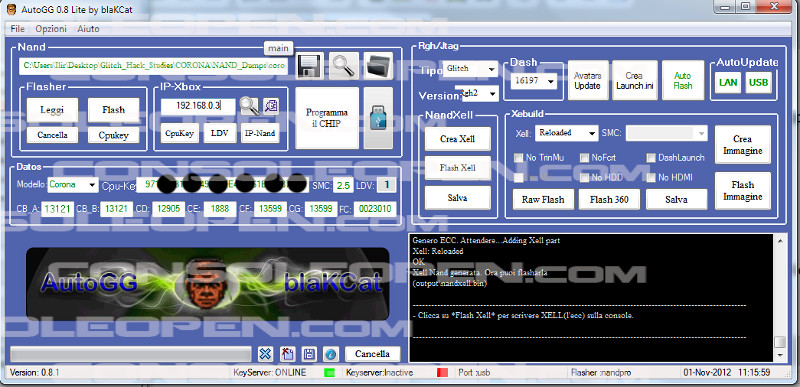Click the USB drive icon next to Programma il CHIP

(378, 118)
